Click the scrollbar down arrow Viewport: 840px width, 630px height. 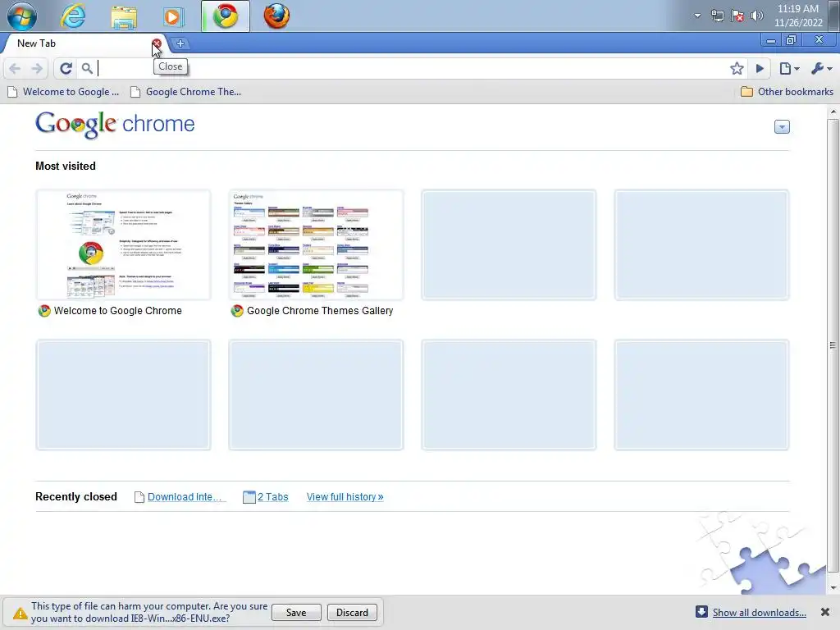coord(833,587)
